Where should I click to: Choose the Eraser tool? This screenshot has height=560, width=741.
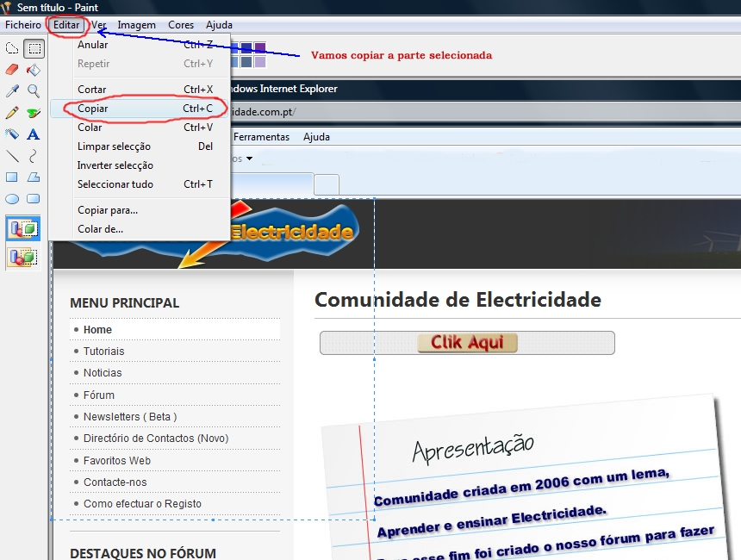tap(12, 70)
